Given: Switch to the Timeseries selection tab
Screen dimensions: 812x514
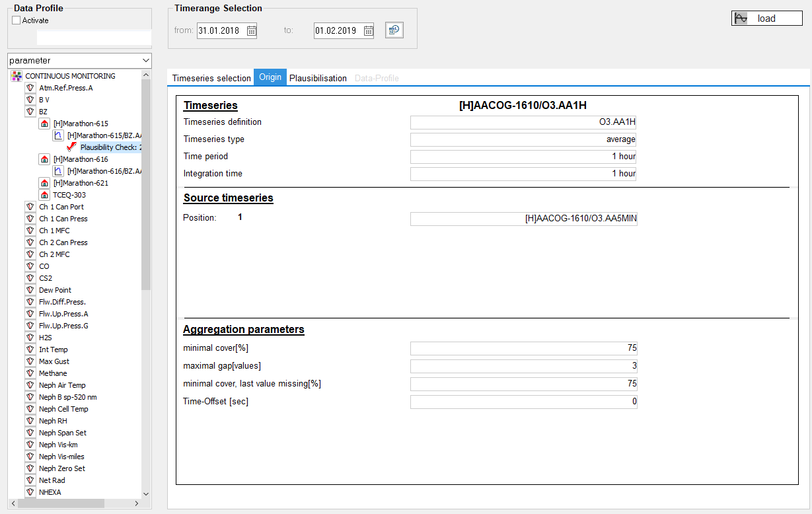Looking at the screenshot, I should (x=211, y=78).
